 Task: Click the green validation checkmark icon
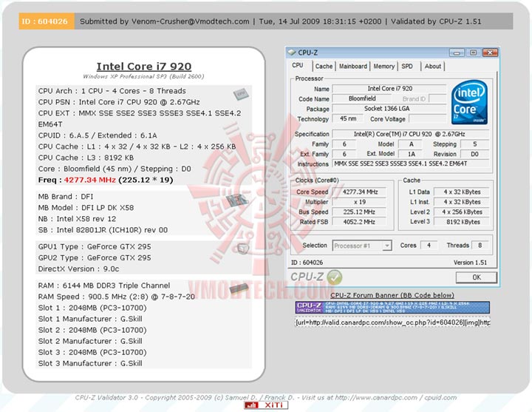pos(335,277)
